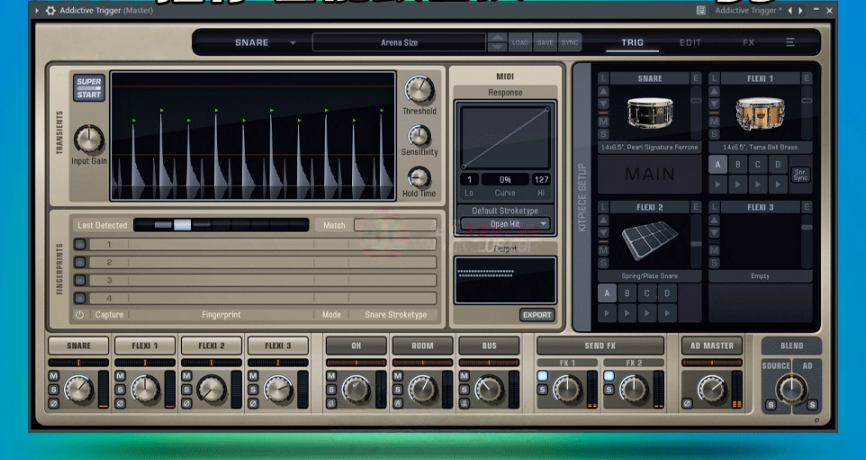Image resolution: width=866 pixels, height=460 pixels.
Task: Click the Spring/Plate Snare name label
Action: coord(650,276)
